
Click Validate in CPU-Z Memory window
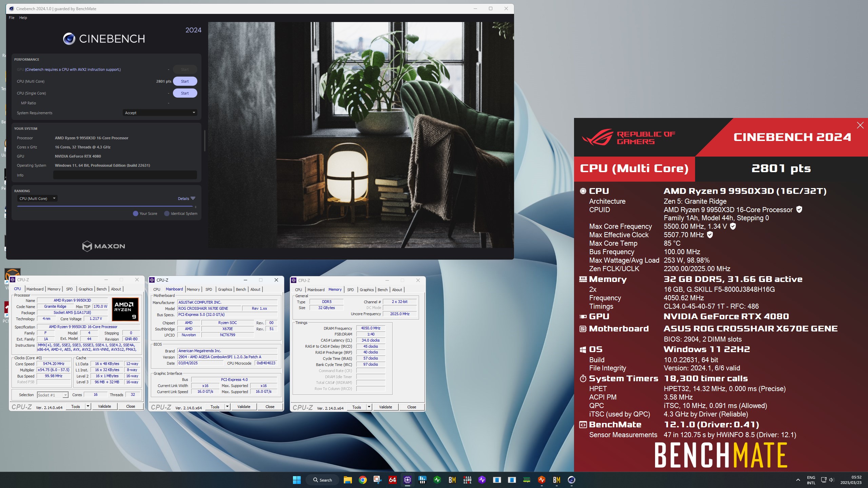(386, 407)
